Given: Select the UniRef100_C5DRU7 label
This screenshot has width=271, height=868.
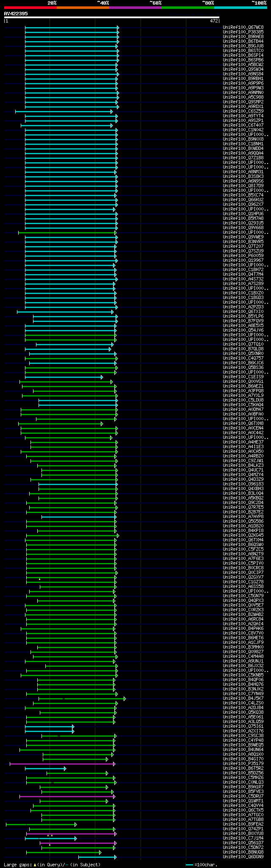Looking at the screenshot, I should click(243, 796).
